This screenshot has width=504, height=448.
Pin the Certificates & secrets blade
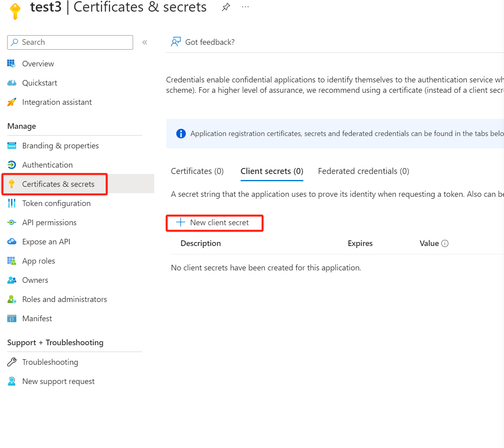click(x=226, y=7)
